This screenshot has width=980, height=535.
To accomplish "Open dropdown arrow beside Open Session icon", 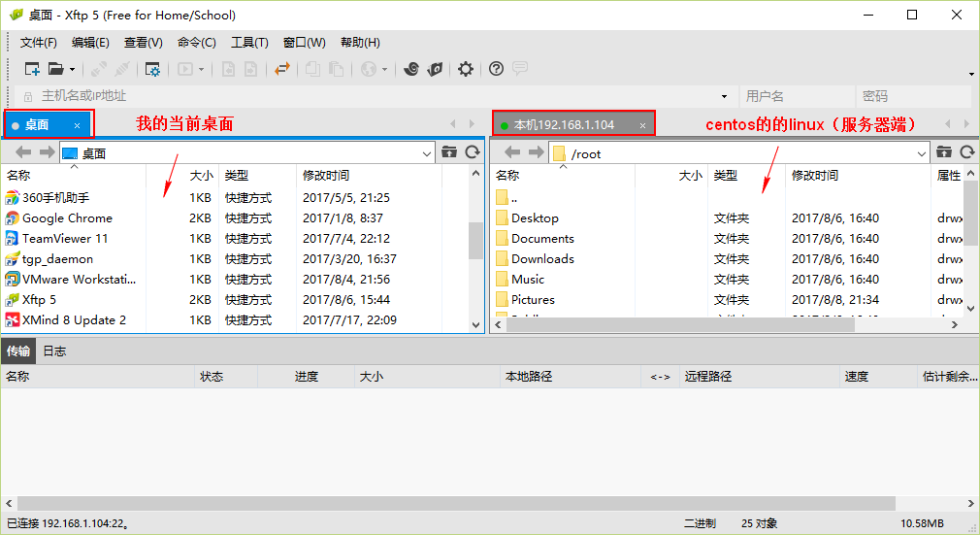I will [x=73, y=70].
